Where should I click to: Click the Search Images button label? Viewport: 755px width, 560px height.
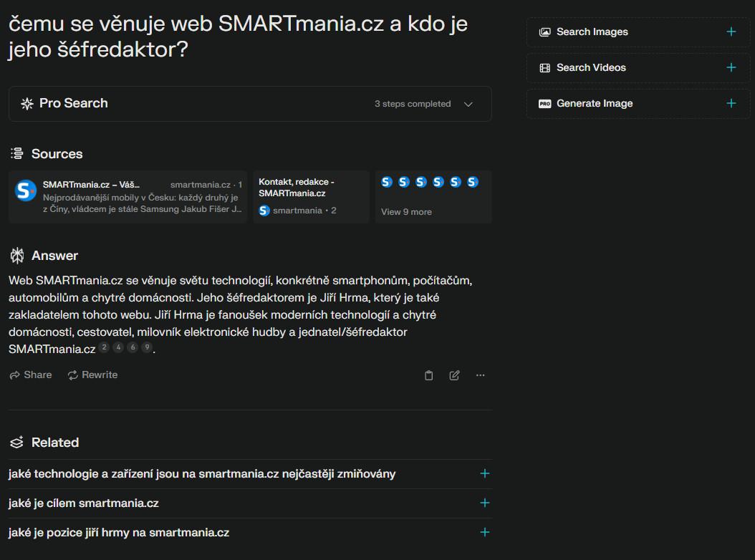coord(592,32)
